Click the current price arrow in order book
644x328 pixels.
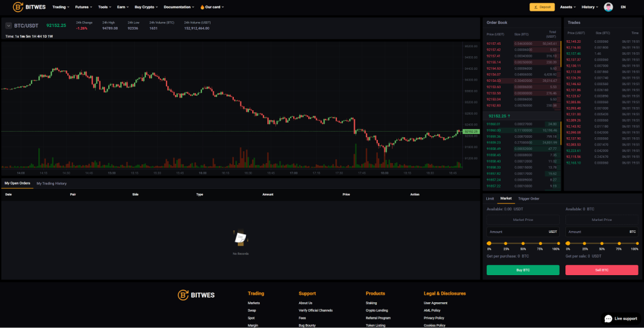509,116
